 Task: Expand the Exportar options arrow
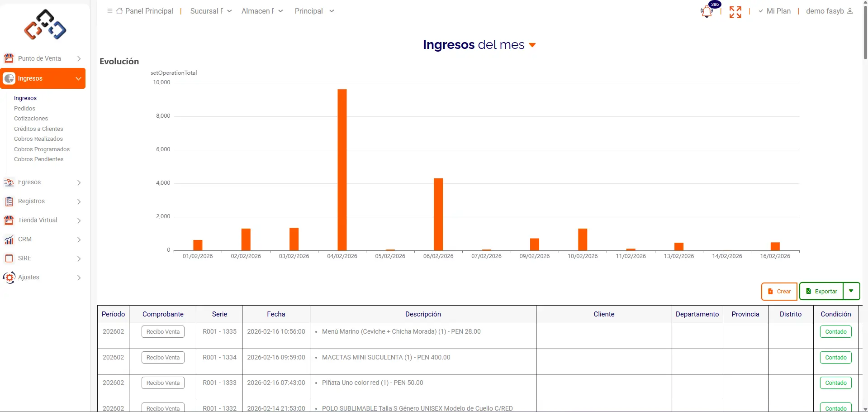(x=851, y=291)
